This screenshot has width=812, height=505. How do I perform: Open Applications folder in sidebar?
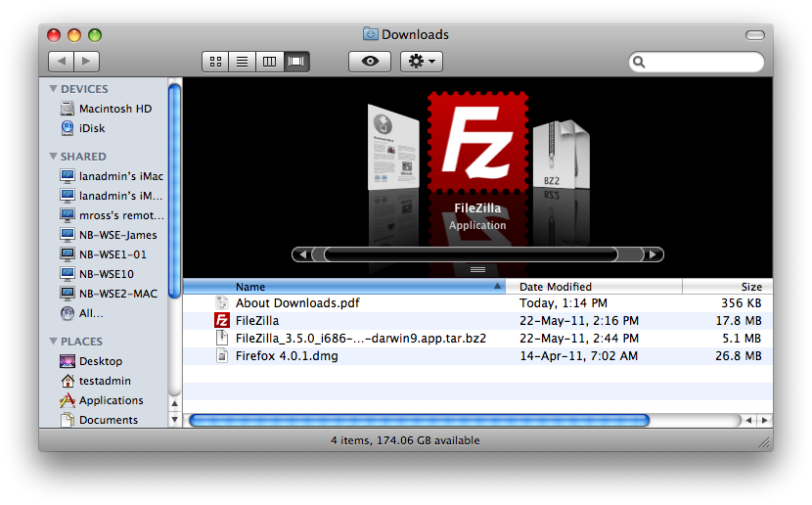102,400
